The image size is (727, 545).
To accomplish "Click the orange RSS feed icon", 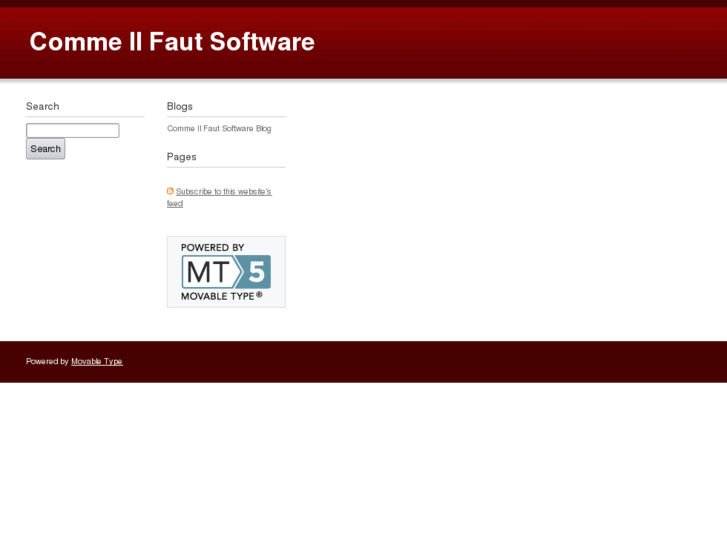I will pos(170,191).
